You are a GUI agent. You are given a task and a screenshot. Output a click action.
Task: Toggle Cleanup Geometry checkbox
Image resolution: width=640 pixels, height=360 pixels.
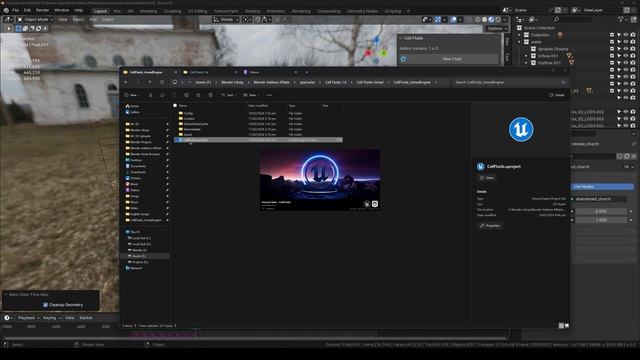[x=45, y=305]
